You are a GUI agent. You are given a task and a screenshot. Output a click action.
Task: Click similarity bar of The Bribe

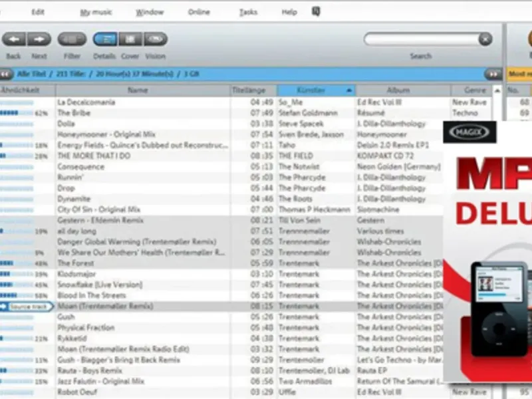pyautogui.click(x=17, y=113)
